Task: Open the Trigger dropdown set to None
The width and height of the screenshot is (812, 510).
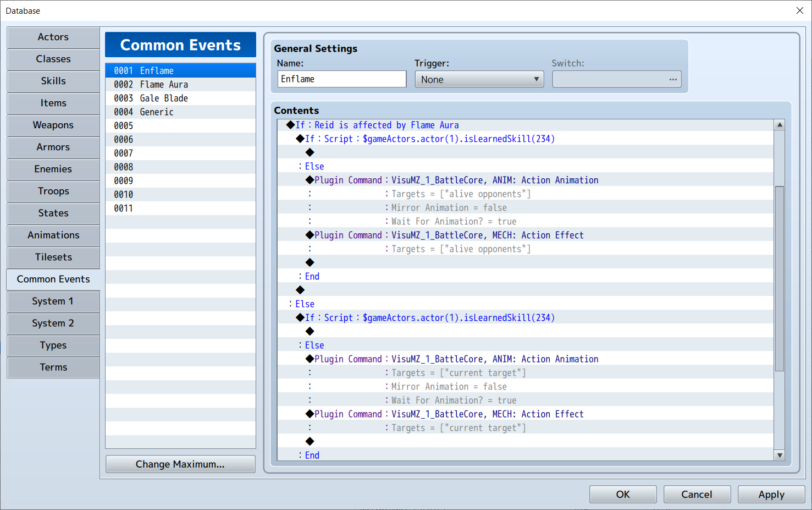Action: (x=479, y=79)
